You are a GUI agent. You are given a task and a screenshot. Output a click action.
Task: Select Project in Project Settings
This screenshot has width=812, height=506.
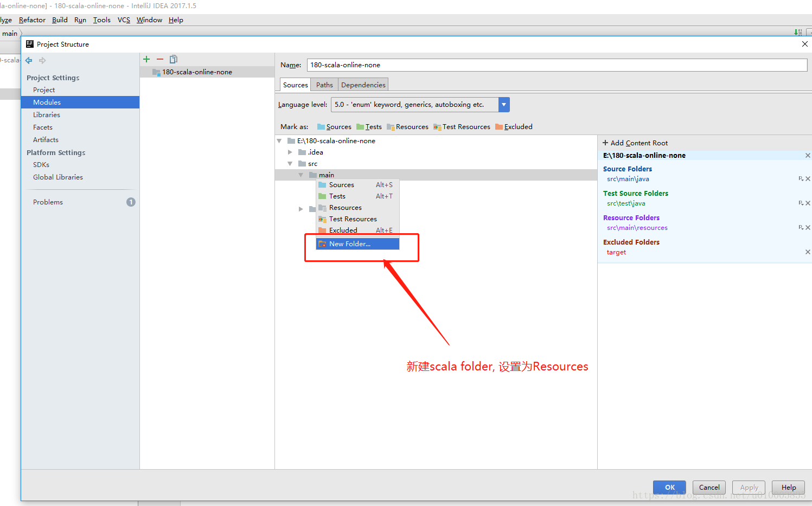point(80,90)
